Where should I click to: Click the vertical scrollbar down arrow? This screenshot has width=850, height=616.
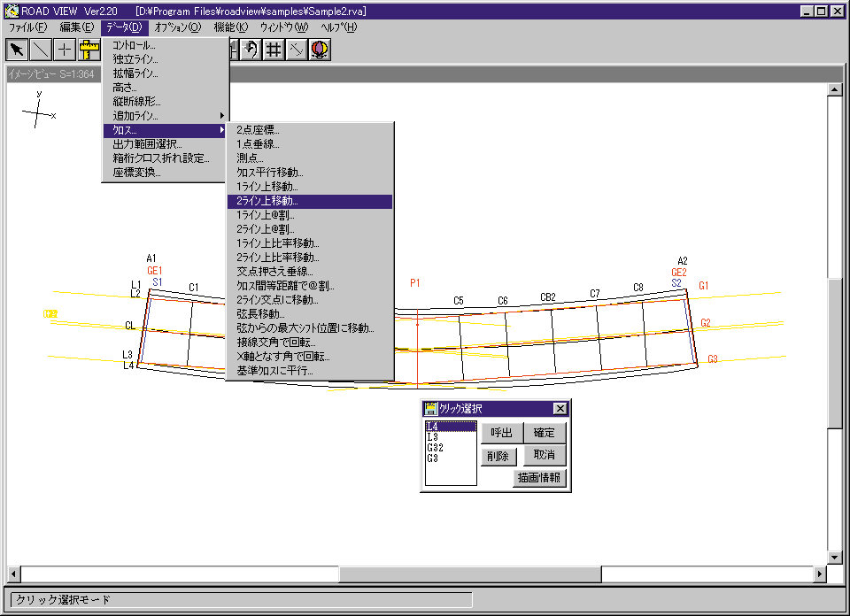tap(834, 558)
